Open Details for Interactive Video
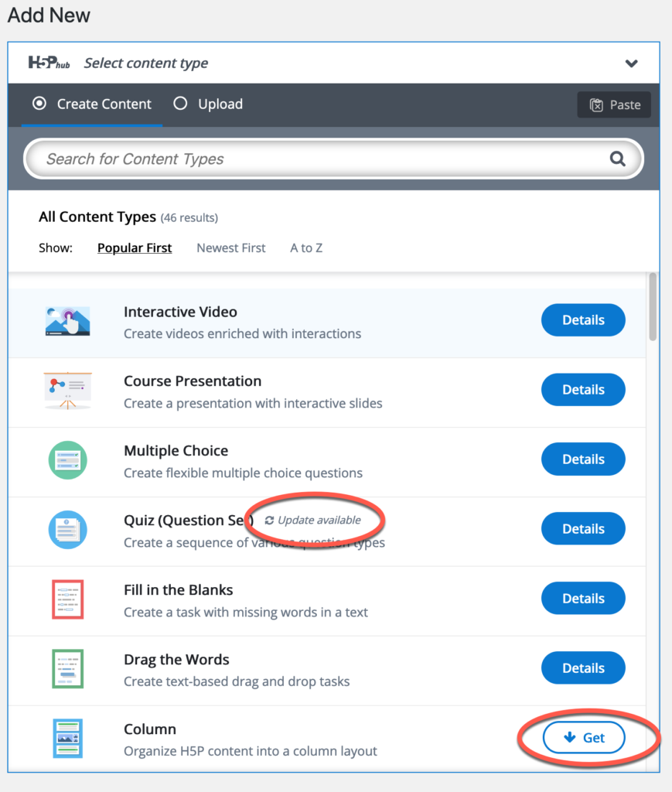Viewport: 672px width, 792px height. pyautogui.click(x=583, y=319)
